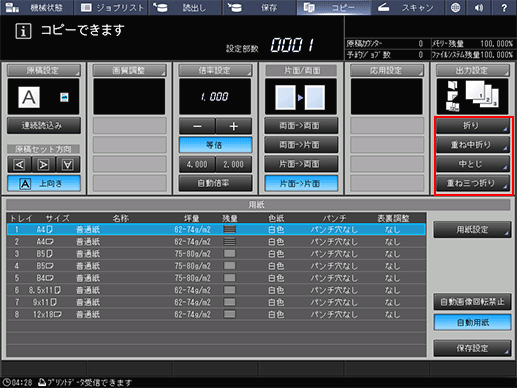
Task: Select tray 1 A4 paper row
Action: (216, 229)
